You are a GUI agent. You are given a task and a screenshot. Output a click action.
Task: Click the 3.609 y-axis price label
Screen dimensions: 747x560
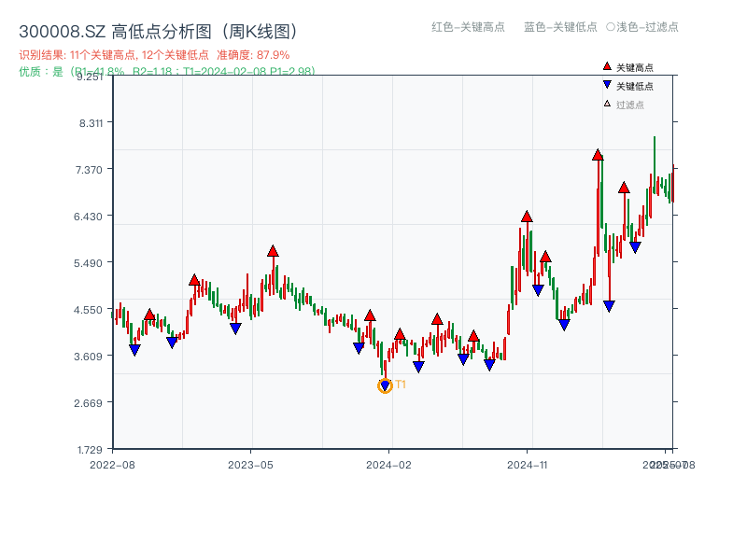pyautogui.click(x=88, y=357)
